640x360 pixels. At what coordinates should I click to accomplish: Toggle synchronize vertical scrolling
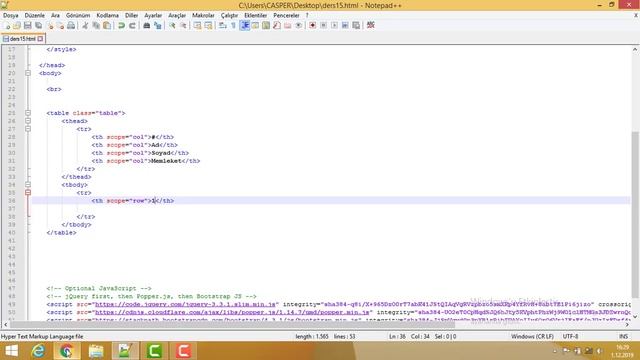pos(197,25)
